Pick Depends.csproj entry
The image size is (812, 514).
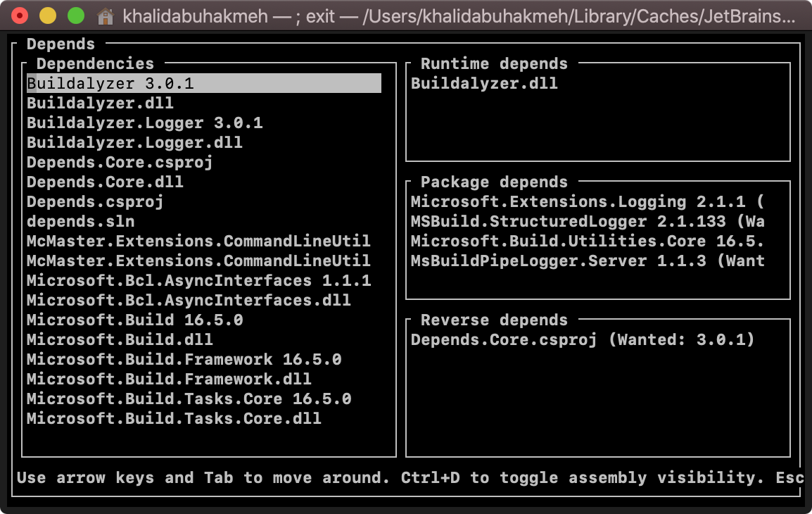[x=95, y=201]
